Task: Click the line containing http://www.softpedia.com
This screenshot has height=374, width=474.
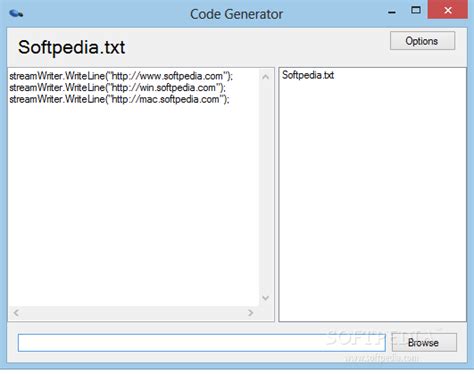Action: tap(121, 76)
